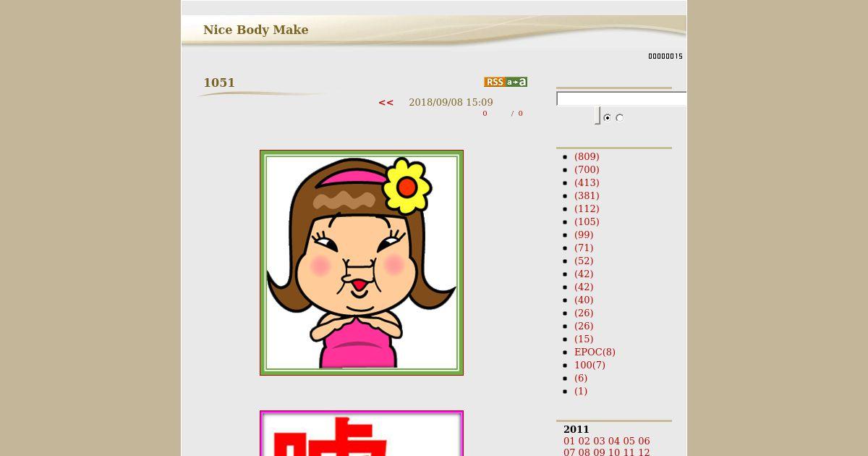
Task: Open the category with (52) posts
Action: coord(584,261)
